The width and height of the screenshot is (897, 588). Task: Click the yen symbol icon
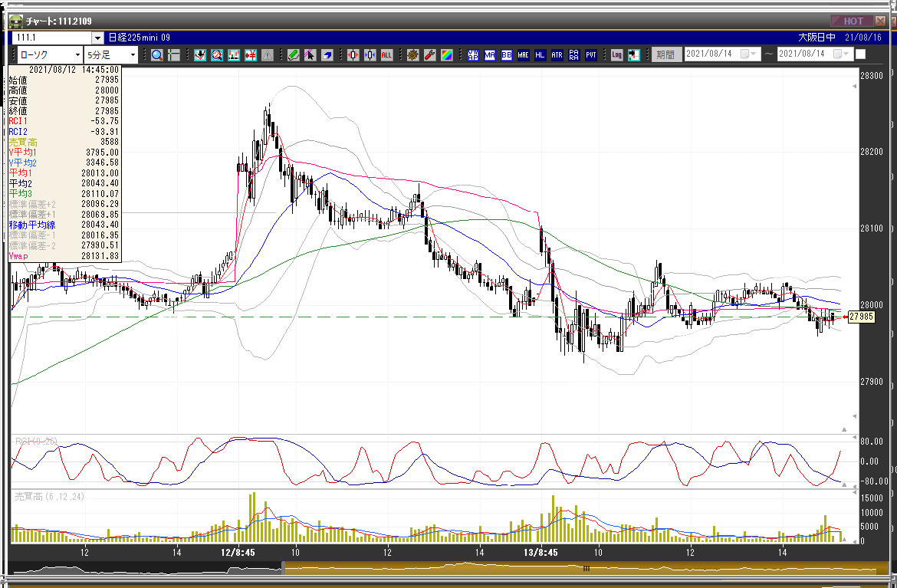point(251,54)
